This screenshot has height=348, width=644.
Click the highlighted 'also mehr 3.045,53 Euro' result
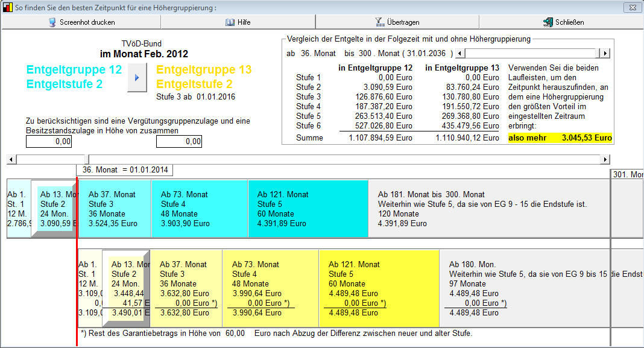tap(560, 138)
